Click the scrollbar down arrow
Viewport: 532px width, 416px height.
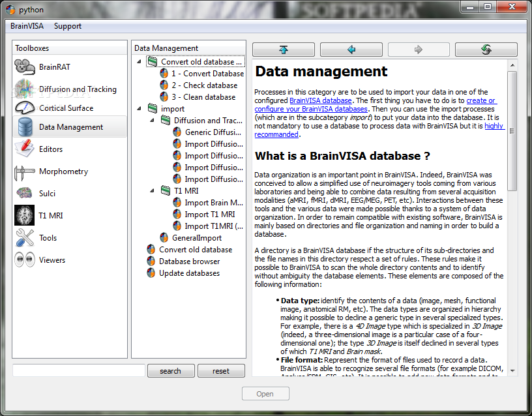coord(512,371)
